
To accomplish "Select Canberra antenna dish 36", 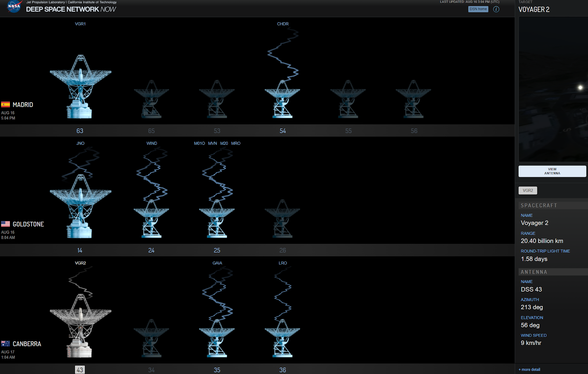I will coord(283,338).
